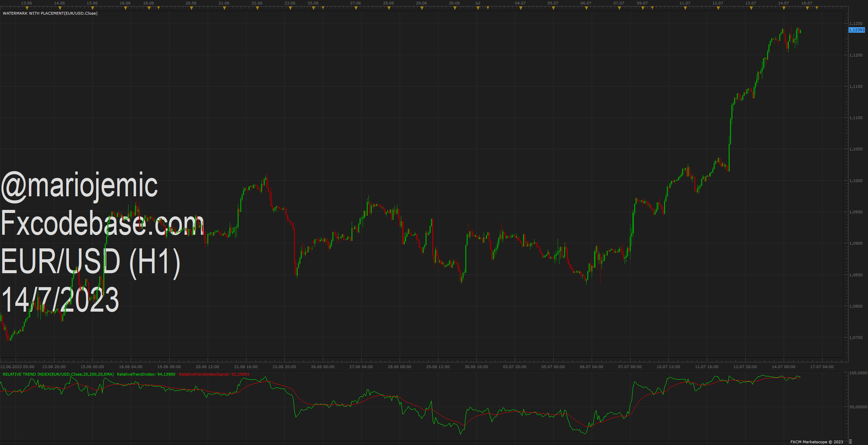The image size is (868, 445).
Task: Click the day marker under 14.07
Action: [x=784, y=8]
